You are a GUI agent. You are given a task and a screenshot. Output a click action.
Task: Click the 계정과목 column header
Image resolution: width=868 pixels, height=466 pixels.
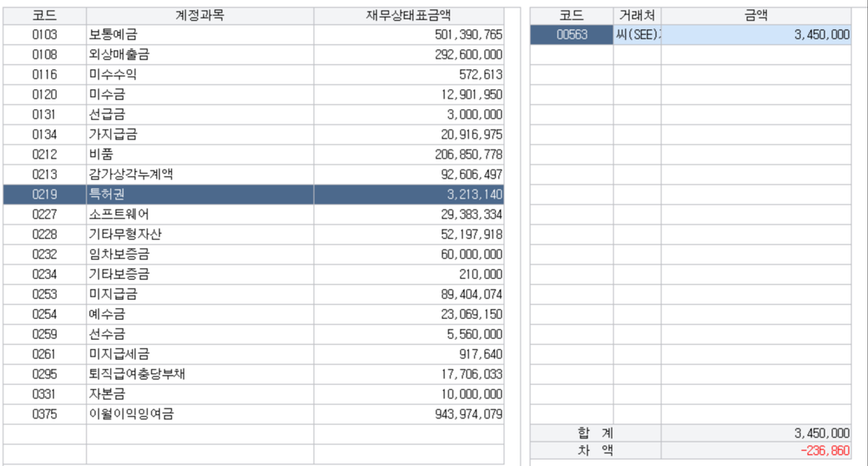[x=199, y=16]
